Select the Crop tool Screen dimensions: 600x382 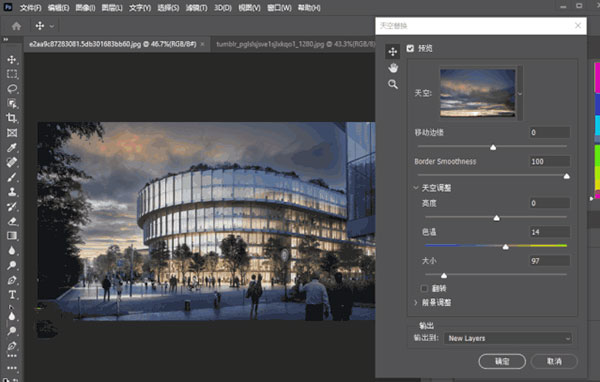pyautogui.click(x=12, y=118)
